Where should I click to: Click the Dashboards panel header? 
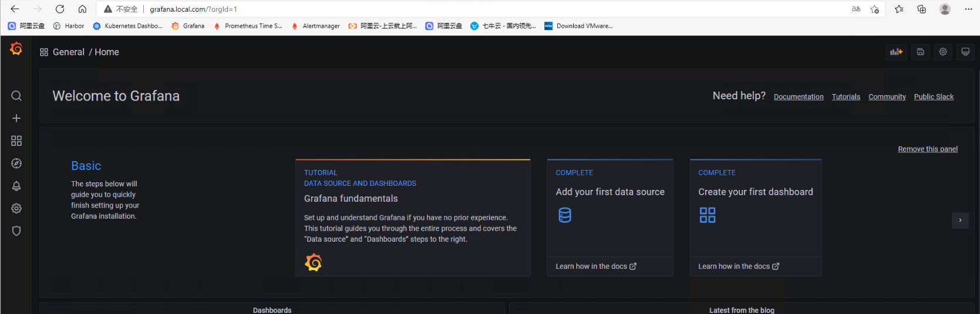pos(272,310)
